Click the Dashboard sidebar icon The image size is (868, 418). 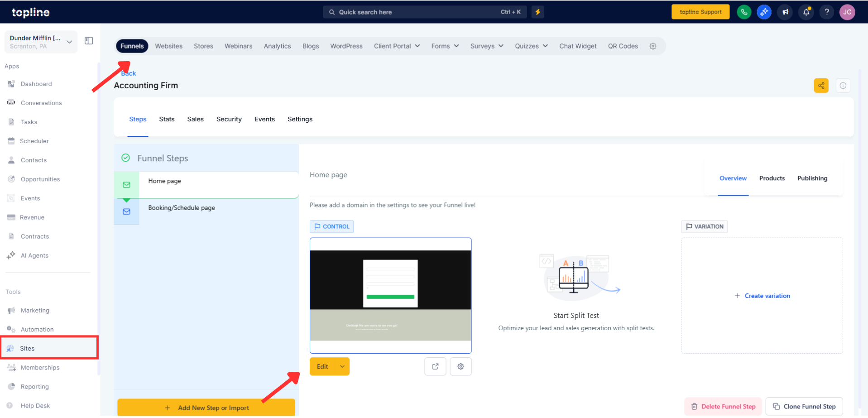(x=11, y=84)
